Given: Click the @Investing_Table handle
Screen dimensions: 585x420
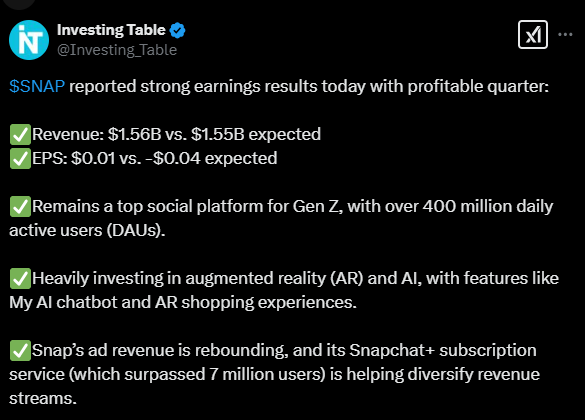Looking at the screenshot, I should (x=117, y=50).
